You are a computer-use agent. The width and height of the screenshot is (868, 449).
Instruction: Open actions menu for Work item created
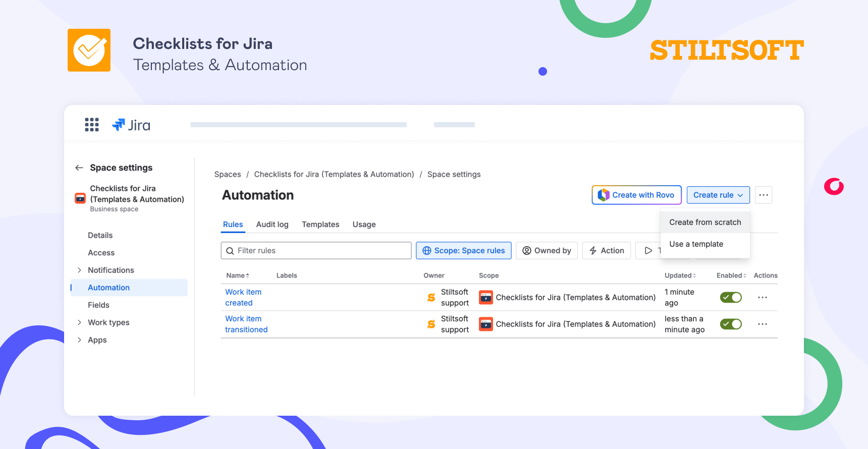(763, 298)
